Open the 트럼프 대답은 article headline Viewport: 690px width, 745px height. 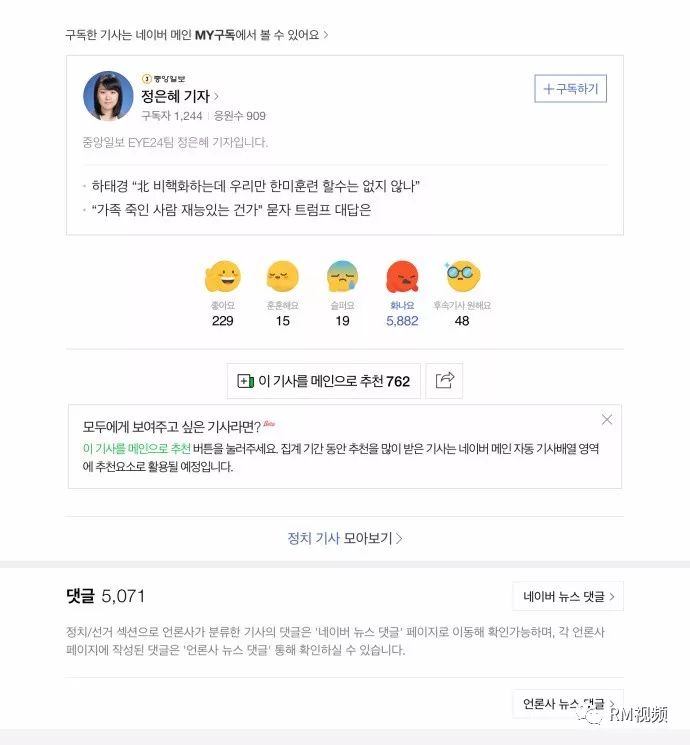(231, 210)
